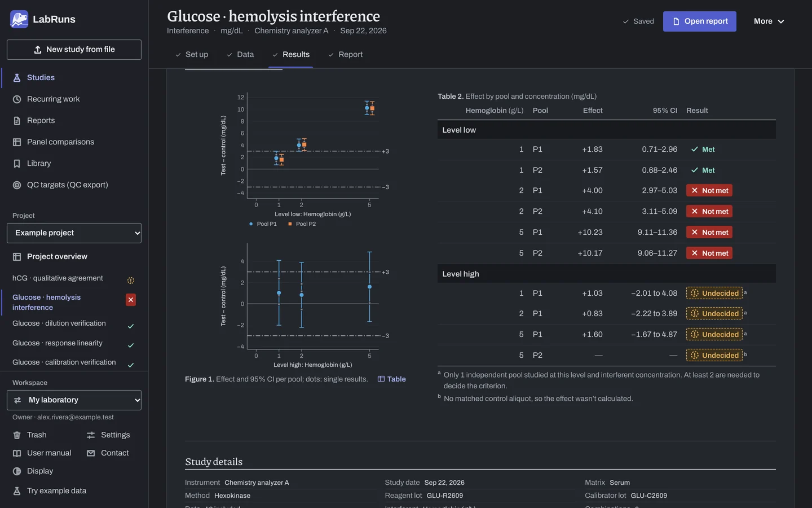Switch to the Set up tab
The height and width of the screenshot is (508, 812).
[192, 55]
